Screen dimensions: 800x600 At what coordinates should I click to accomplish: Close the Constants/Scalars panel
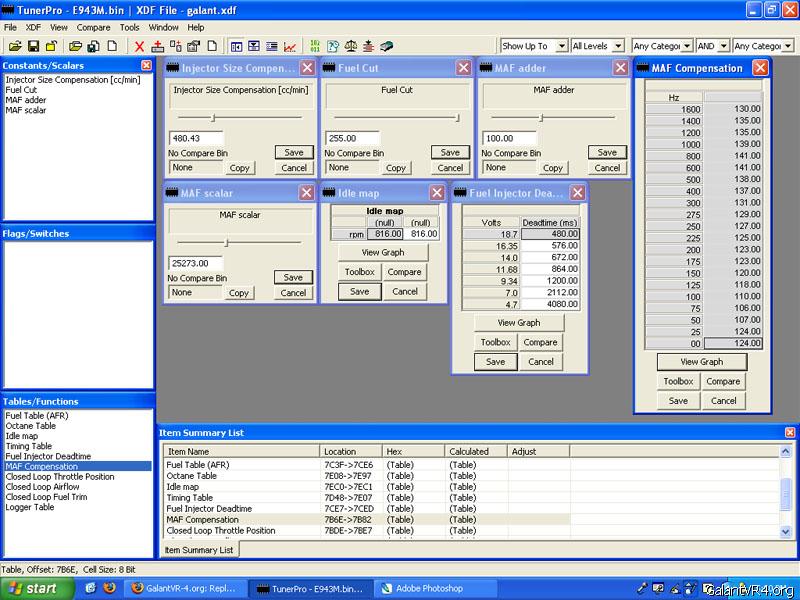[146, 65]
